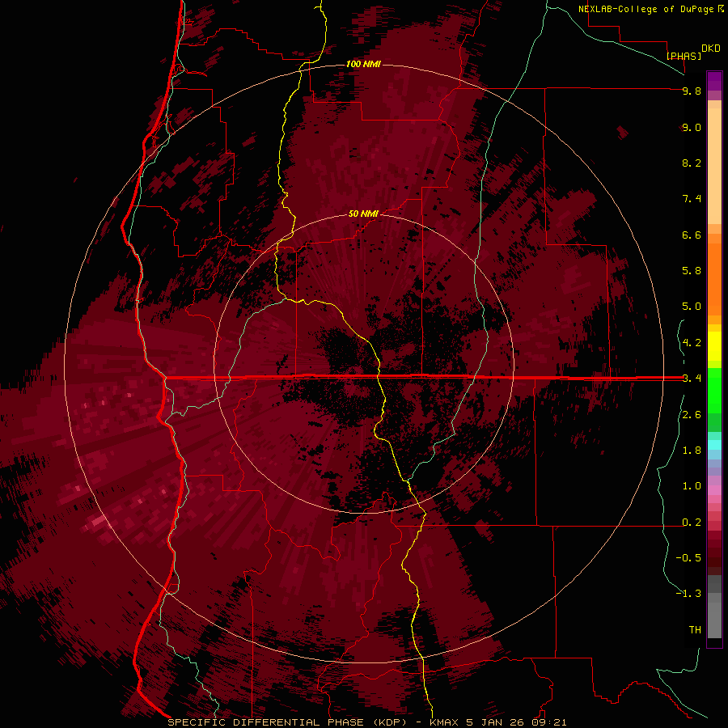
Task: Pick the bright green segment of the color bar
Action: coord(714,389)
